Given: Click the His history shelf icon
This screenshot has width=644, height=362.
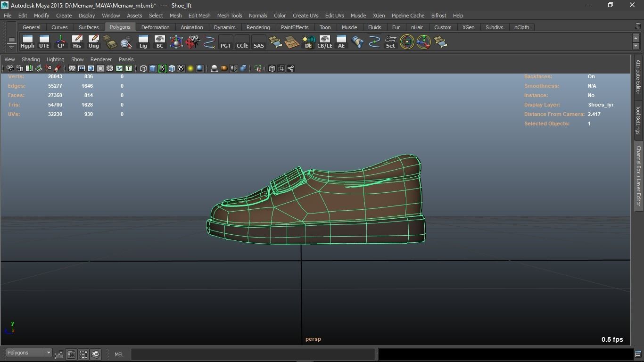Looking at the screenshot, I should coord(77,42).
